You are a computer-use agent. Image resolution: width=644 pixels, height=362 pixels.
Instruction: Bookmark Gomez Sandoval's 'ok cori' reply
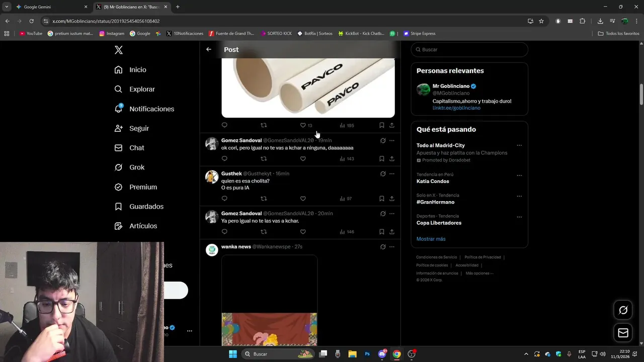[x=382, y=159]
